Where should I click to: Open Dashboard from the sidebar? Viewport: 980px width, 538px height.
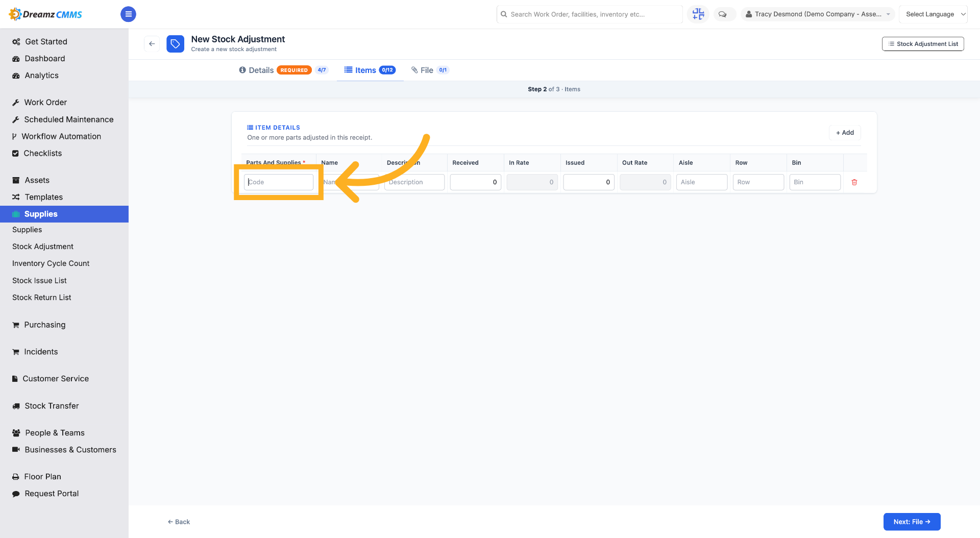tap(45, 59)
